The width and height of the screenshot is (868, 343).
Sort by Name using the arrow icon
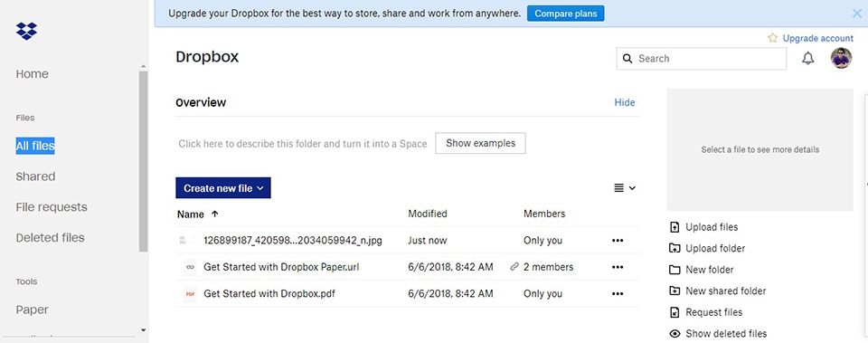(215, 214)
